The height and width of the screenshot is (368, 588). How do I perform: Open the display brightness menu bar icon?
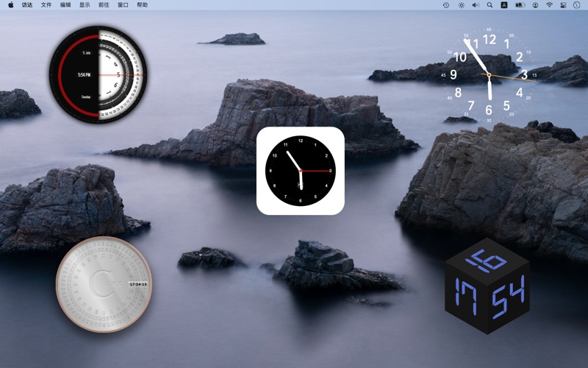(461, 5)
